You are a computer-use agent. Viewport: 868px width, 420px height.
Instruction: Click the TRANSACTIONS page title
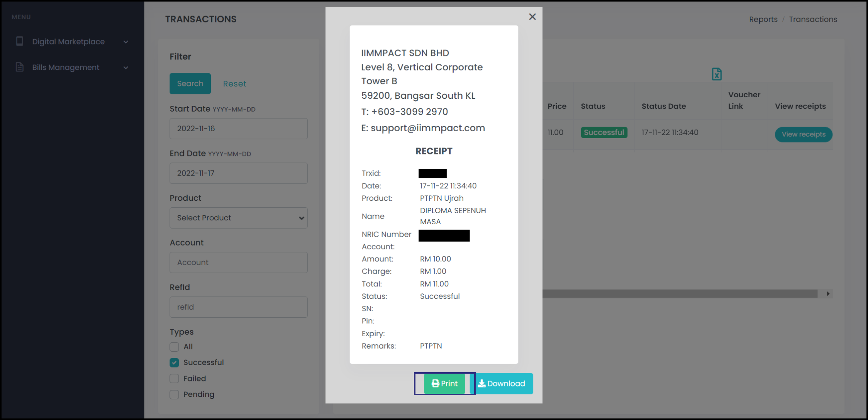tap(201, 19)
